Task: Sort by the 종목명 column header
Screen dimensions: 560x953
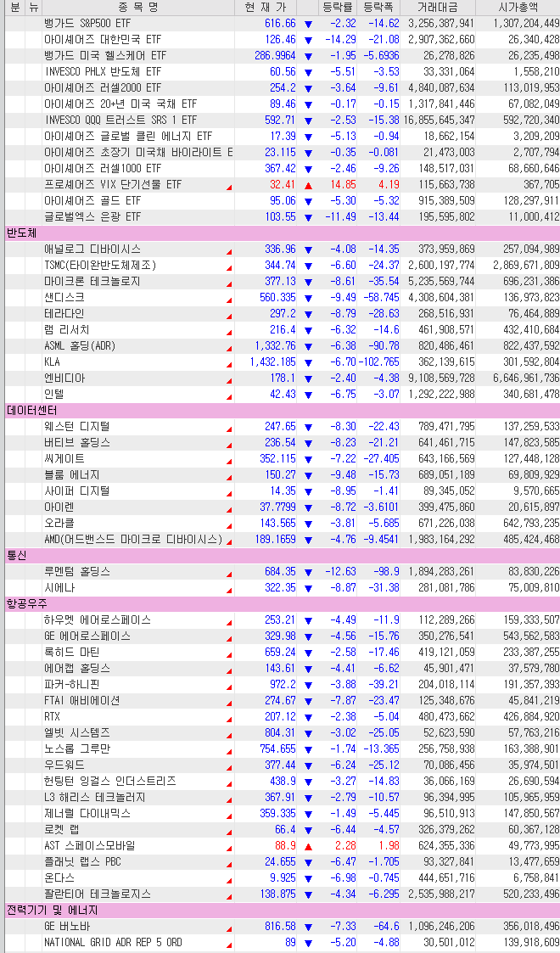Action: coord(137,8)
